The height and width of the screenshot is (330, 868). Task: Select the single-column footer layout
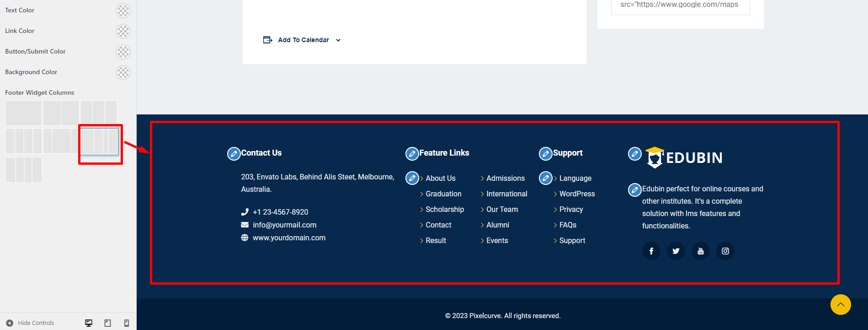pos(24,113)
